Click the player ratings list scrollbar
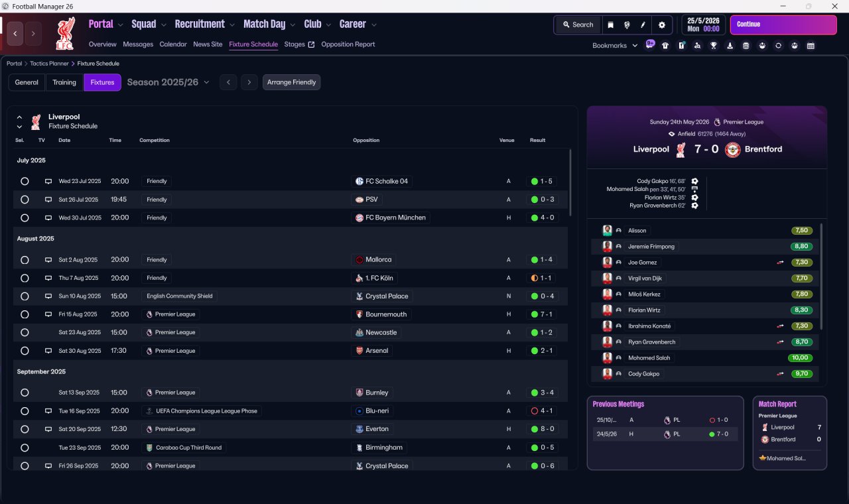The image size is (849, 504). pos(822,277)
